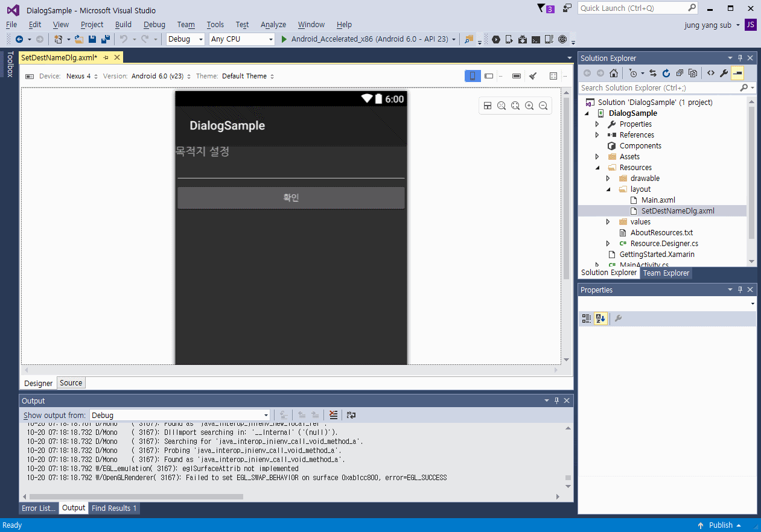Toggle auto hide pin on Output panel
The height and width of the screenshot is (532, 761).
pos(556,401)
